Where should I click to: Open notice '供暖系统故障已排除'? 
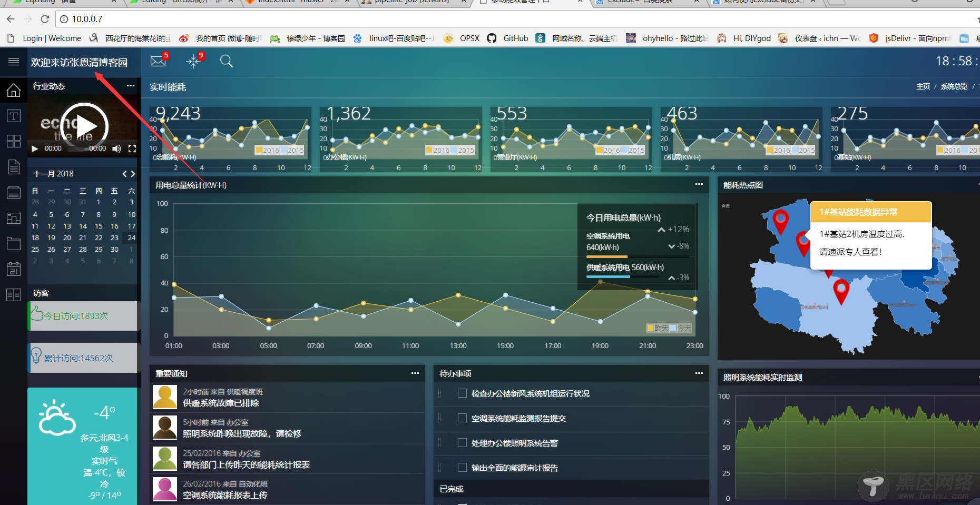[x=221, y=403]
